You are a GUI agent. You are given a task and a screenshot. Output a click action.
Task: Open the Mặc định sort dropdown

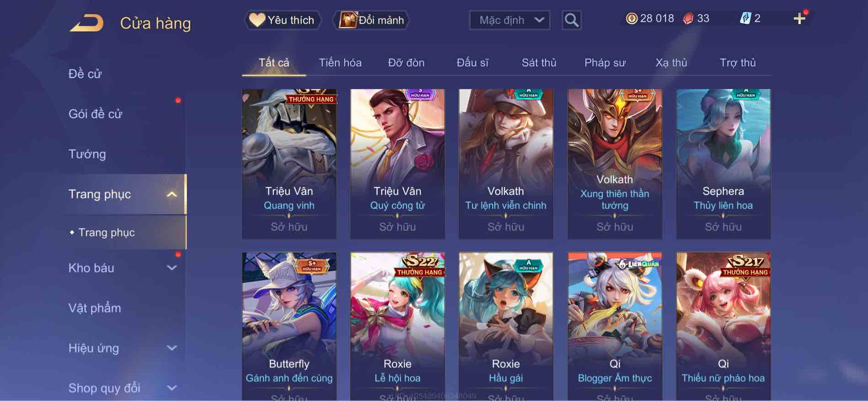click(x=510, y=20)
